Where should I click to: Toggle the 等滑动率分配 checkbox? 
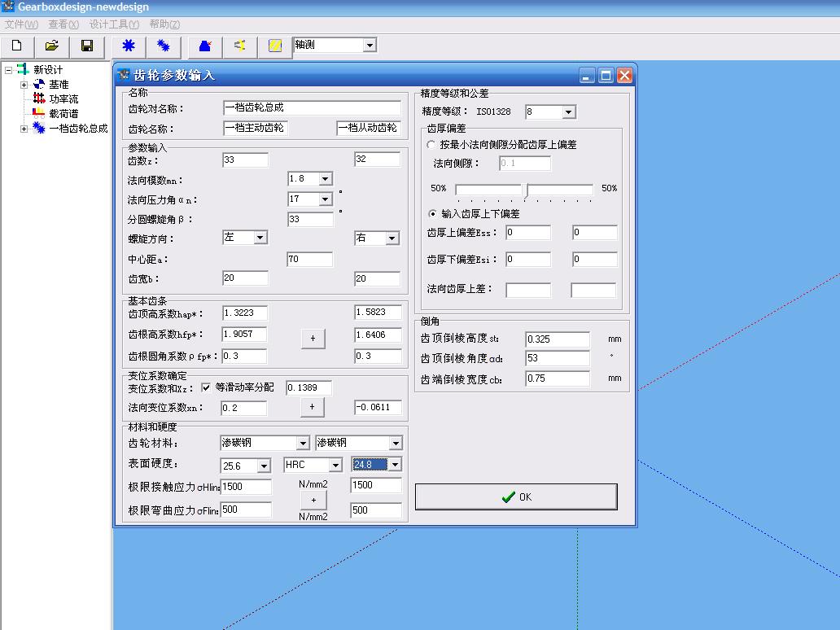(206, 387)
